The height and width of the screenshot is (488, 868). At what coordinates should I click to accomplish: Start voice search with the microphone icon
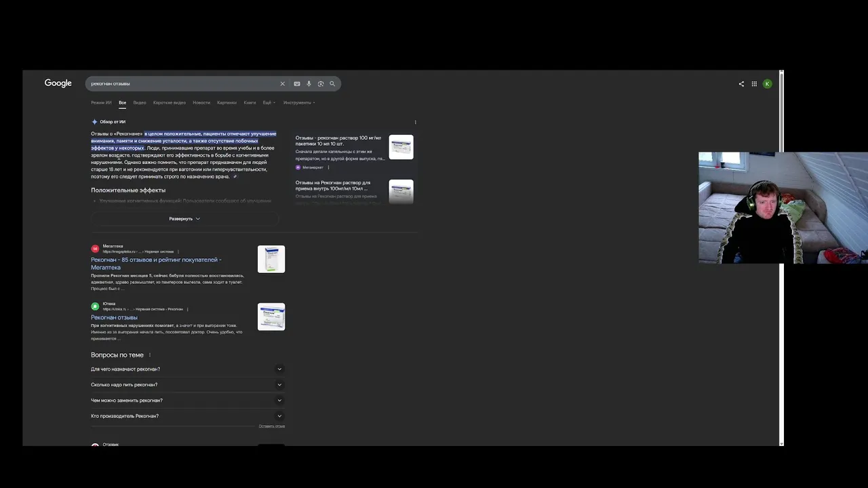point(309,84)
